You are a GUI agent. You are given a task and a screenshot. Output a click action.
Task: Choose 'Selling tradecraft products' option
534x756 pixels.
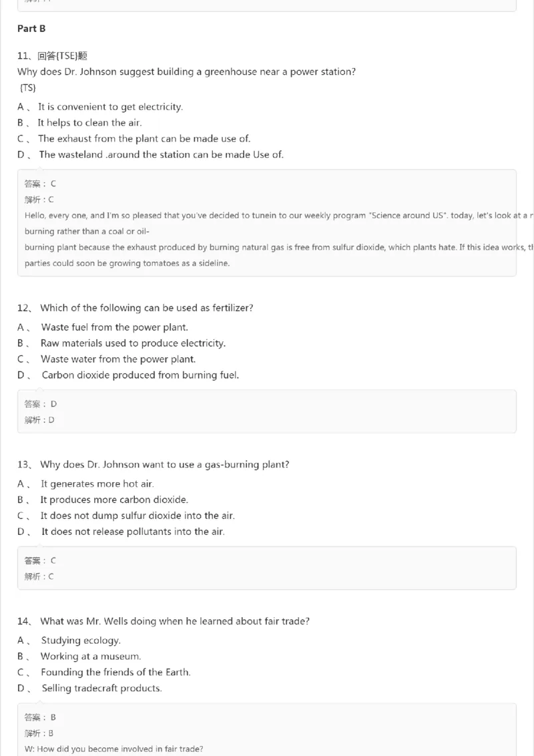tap(101, 689)
